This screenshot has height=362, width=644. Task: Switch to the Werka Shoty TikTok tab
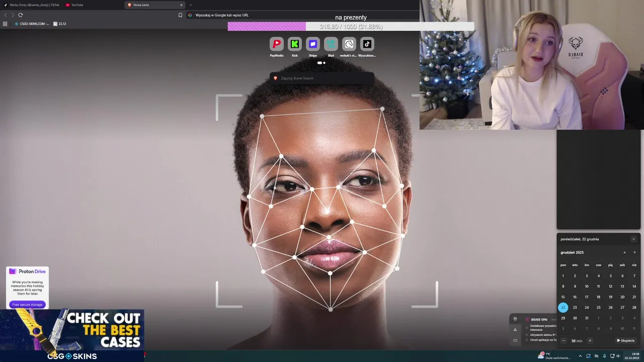tap(31, 5)
